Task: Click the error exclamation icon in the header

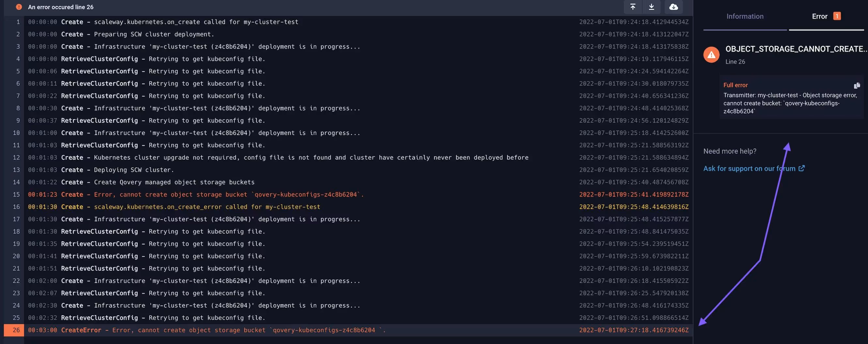Action: (x=19, y=7)
